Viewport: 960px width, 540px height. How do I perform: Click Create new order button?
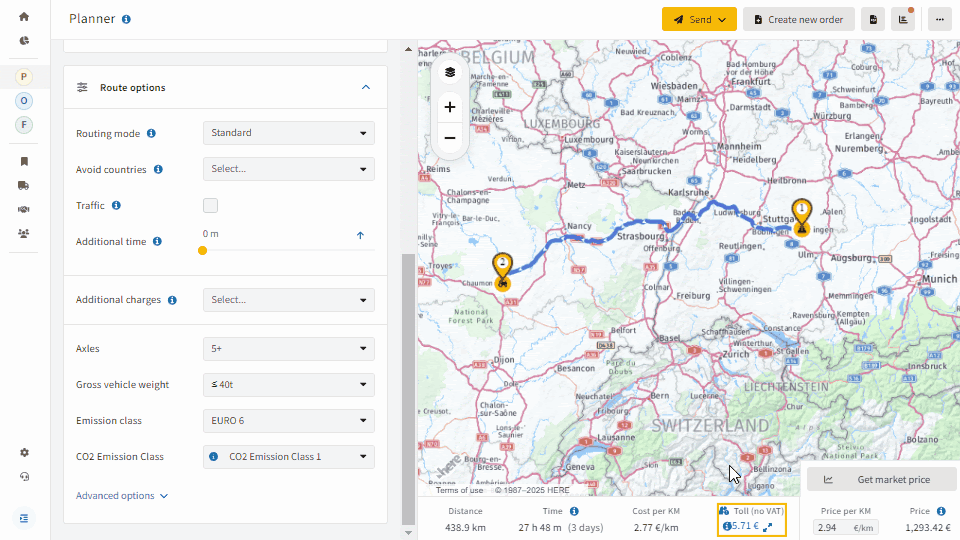pos(799,20)
